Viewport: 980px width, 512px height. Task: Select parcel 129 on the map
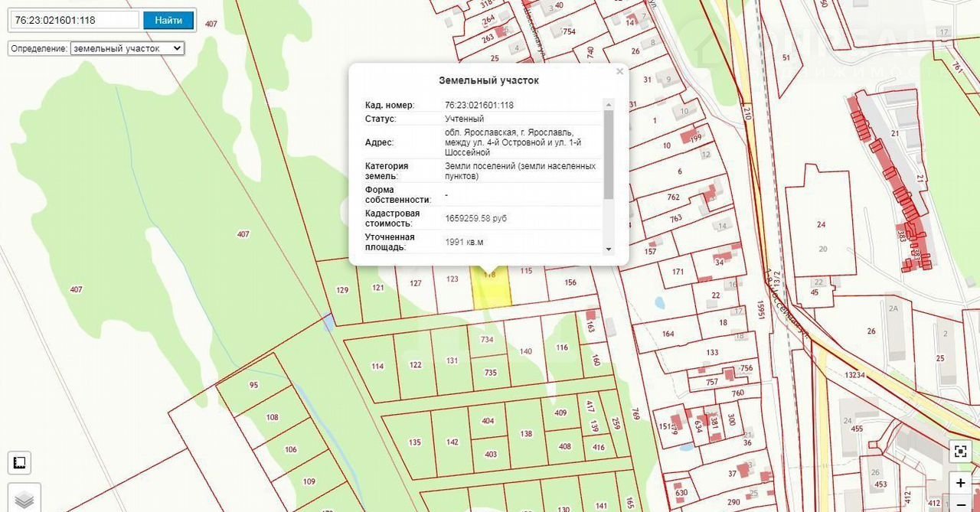pos(341,292)
